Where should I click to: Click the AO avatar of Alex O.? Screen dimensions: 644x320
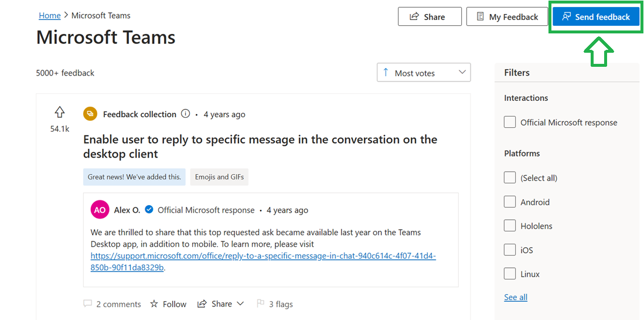tap(100, 210)
